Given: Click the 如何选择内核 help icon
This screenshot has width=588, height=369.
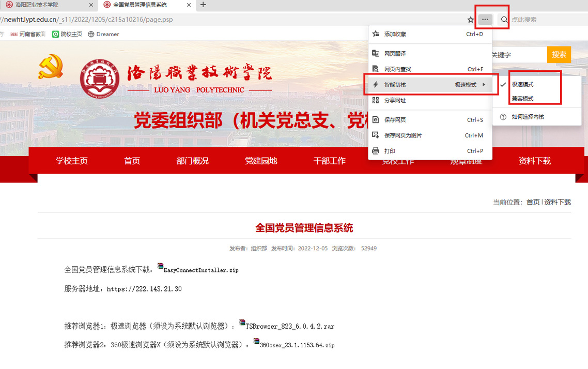Looking at the screenshot, I should point(503,117).
